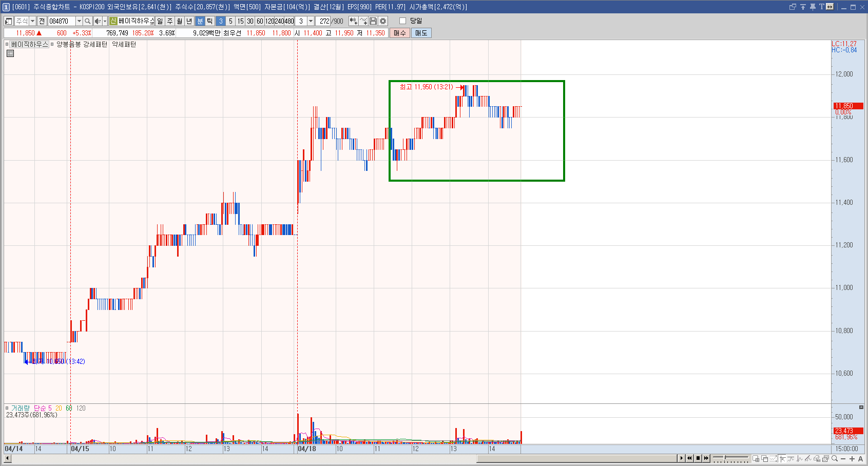
Task: Click the save chart floppy disk icon
Action: tap(373, 21)
